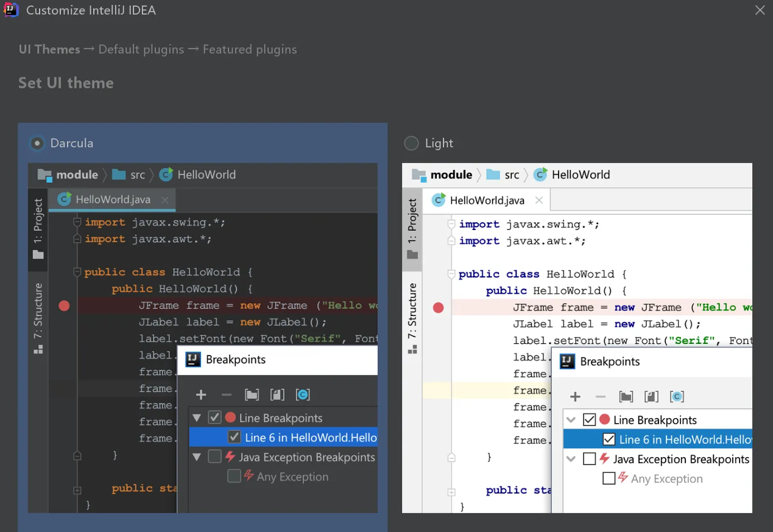
Task: Click src folder icon in Darcula preview
Action: click(x=119, y=175)
